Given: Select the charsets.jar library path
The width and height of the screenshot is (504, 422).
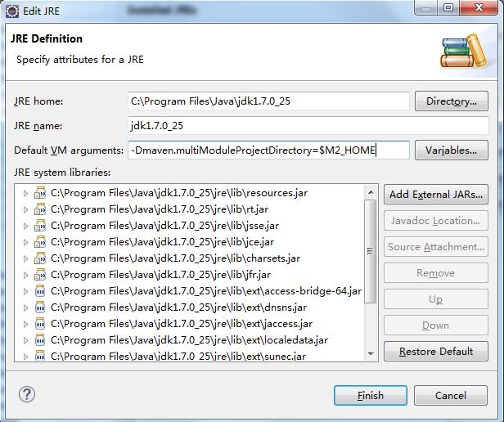Looking at the screenshot, I should (175, 258).
